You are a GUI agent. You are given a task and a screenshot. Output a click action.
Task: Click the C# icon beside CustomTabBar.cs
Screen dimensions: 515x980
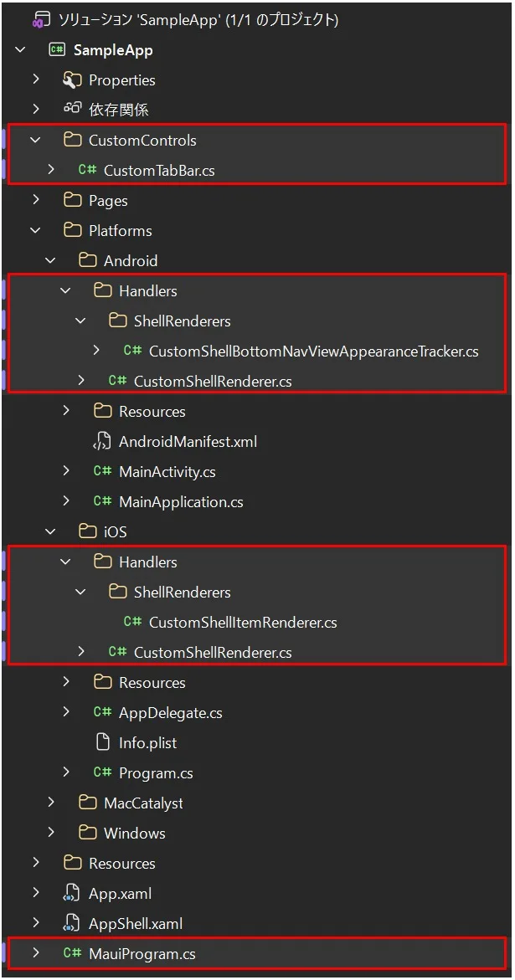[87, 170]
